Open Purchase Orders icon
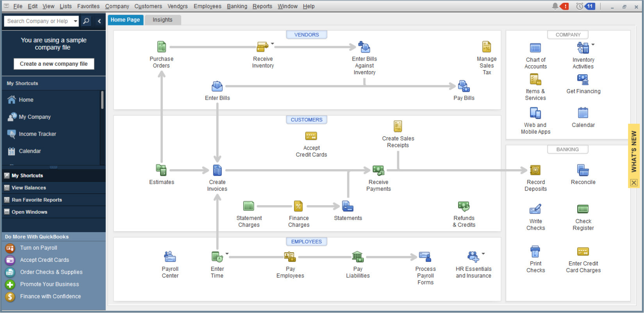 [162, 47]
